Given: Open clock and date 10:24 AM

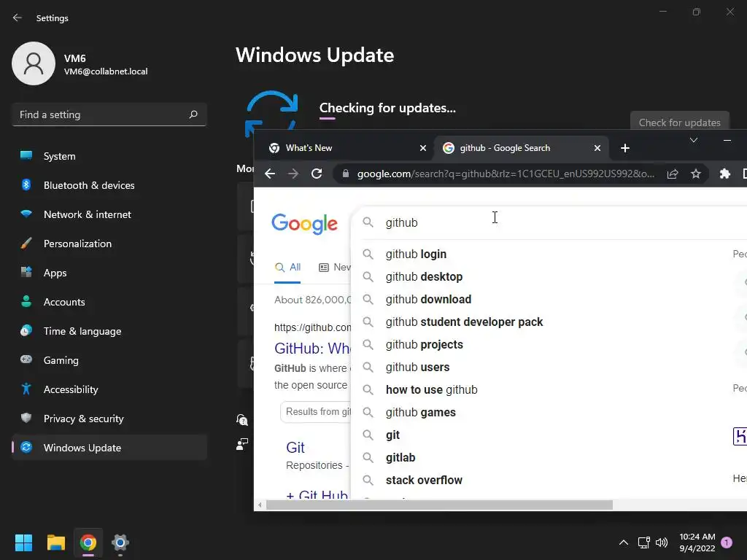Looking at the screenshot, I should coord(697,542).
